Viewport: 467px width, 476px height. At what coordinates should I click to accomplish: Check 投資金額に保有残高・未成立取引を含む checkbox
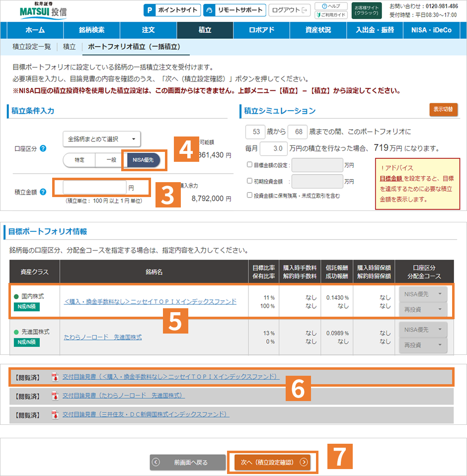[x=249, y=195]
